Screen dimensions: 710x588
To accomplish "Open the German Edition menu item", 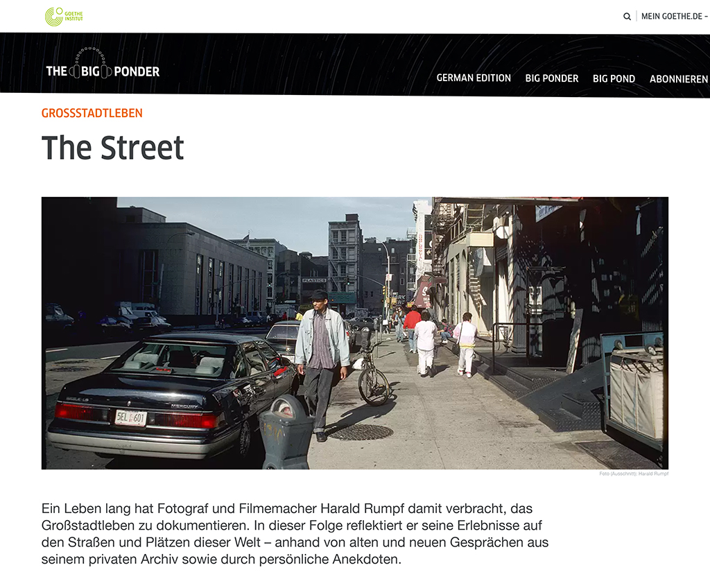I will (x=474, y=78).
